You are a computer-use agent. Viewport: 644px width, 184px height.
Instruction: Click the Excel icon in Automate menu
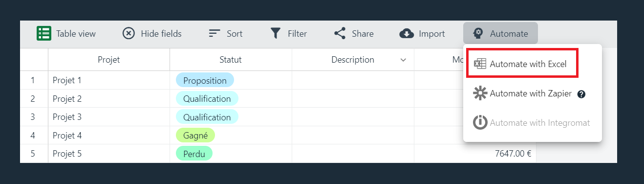tap(480, 64)
